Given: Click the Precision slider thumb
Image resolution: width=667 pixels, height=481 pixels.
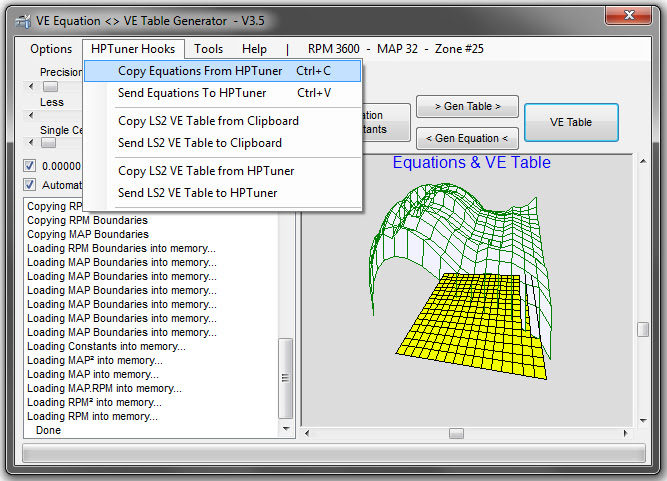Looking at the screenshot, I should pyautogui.click(x=50, y=87).
